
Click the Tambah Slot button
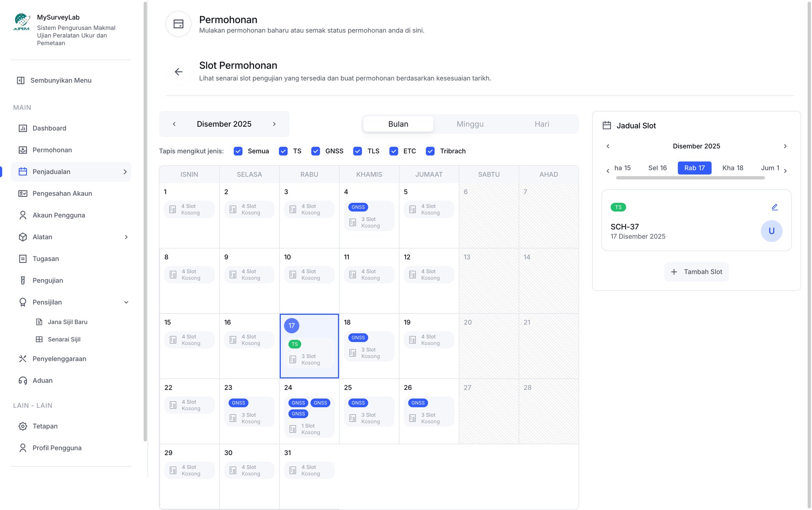pyautogui.click(x=697, y=272)
